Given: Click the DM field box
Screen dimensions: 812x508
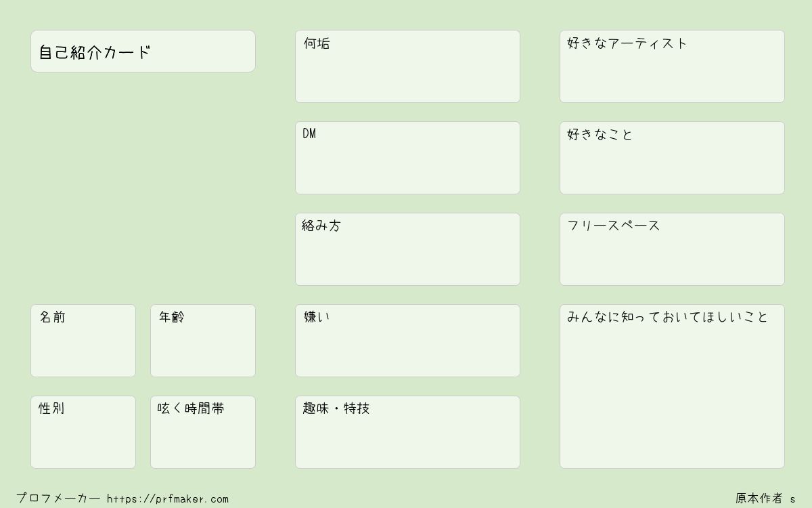Looking at the screenshot, I should coord(407,158).
